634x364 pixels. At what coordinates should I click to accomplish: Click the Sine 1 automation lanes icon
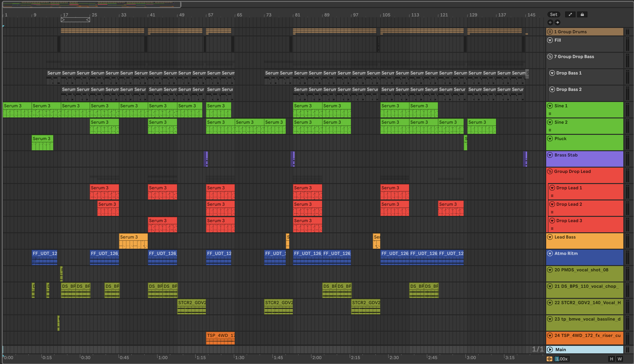tap(550, 114)
